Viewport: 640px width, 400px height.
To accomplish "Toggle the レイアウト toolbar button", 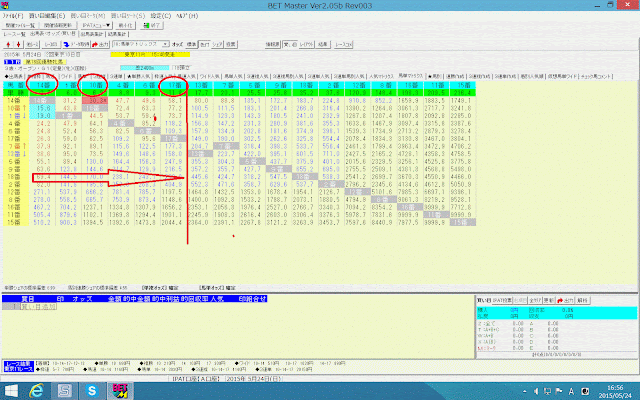I will point(306,44).
